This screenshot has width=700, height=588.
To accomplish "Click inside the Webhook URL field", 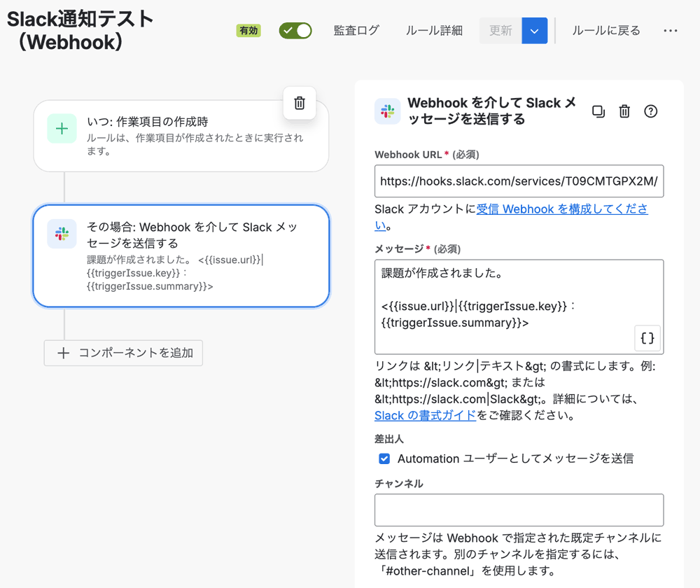I will pos(519,181).
